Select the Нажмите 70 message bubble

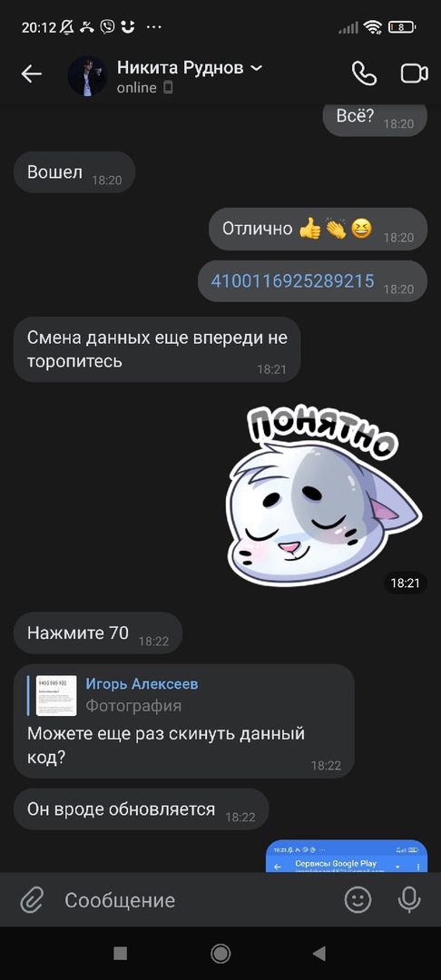[x=98, y=633]
